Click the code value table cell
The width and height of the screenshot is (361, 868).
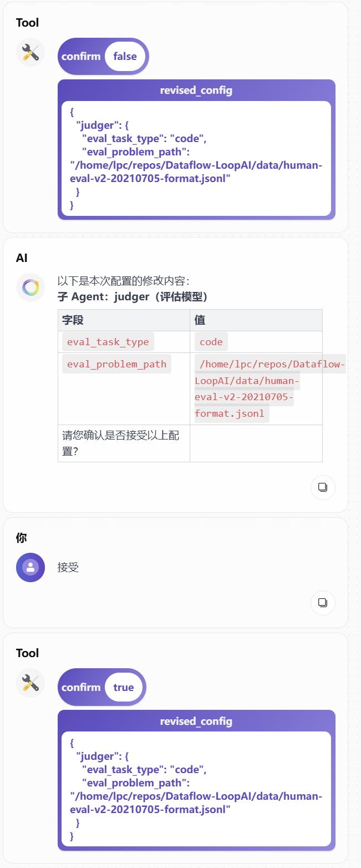256,342
